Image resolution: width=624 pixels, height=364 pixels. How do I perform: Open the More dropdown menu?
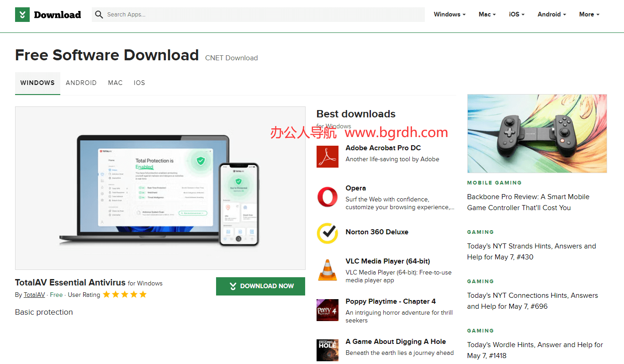(x=588, y=14)
